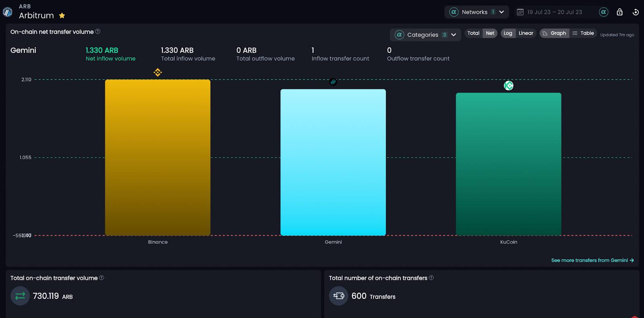Click the transfers count icon beside 600
The height and width of the screenshot is (318, 644).
coord(339,296)
